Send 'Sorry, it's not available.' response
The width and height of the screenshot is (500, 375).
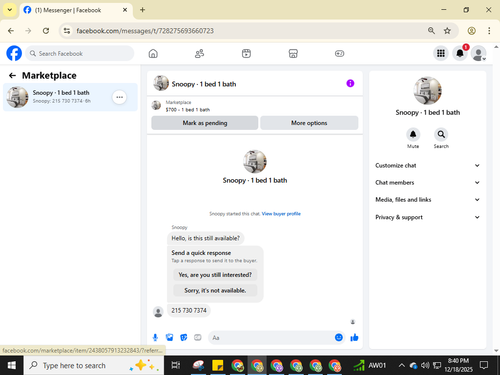[215, 290]
